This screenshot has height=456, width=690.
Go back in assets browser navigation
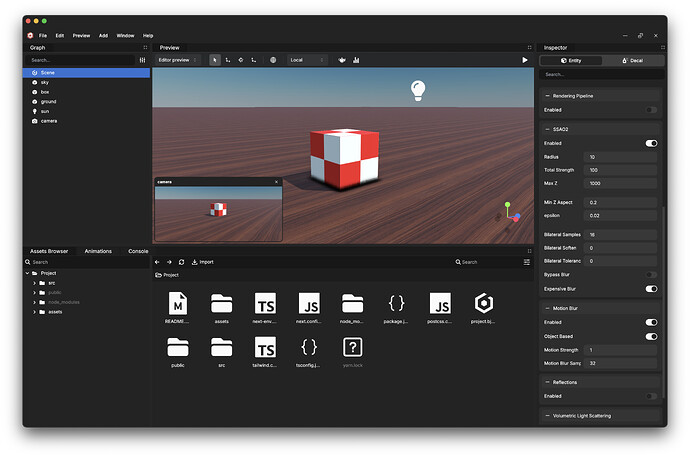coord(157,262)
